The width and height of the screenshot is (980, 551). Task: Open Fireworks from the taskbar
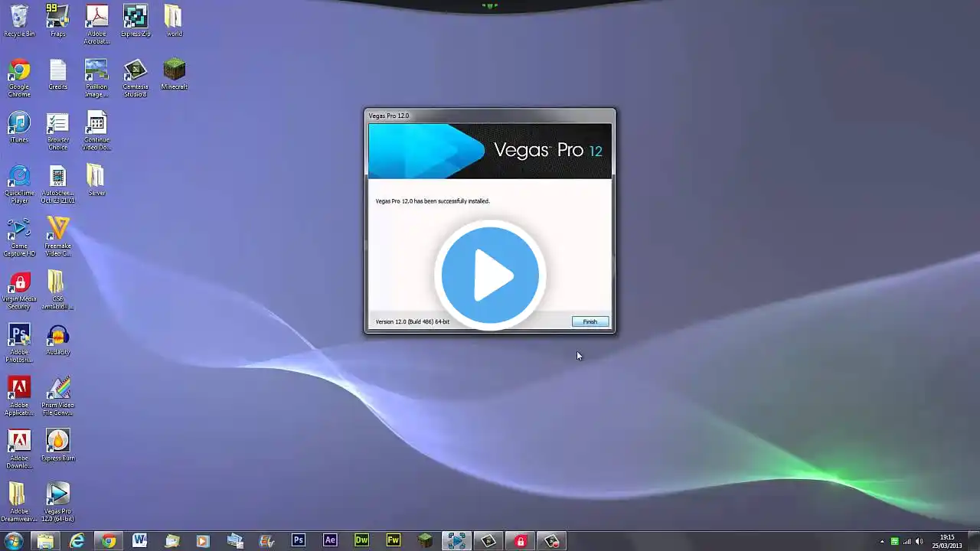click(394, 541)
